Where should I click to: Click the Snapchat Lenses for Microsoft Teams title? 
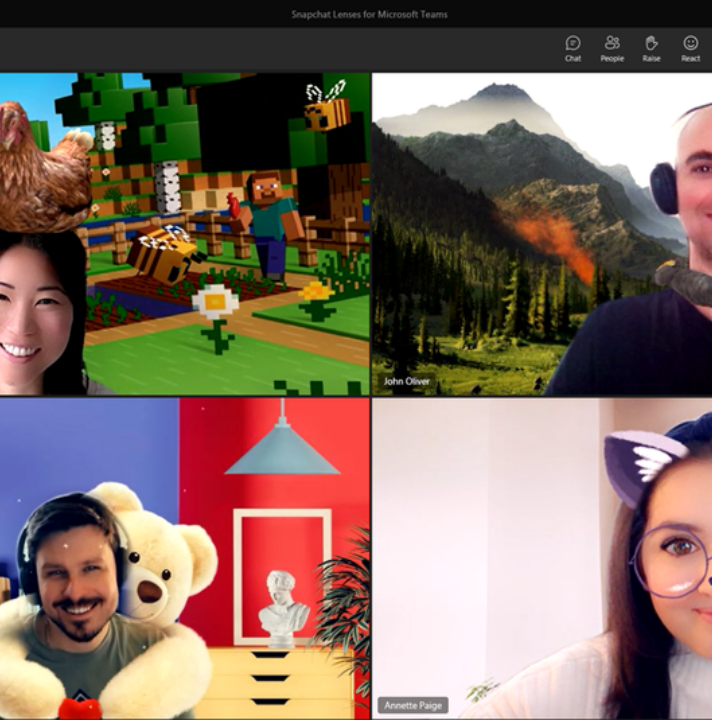click(370, 14)
